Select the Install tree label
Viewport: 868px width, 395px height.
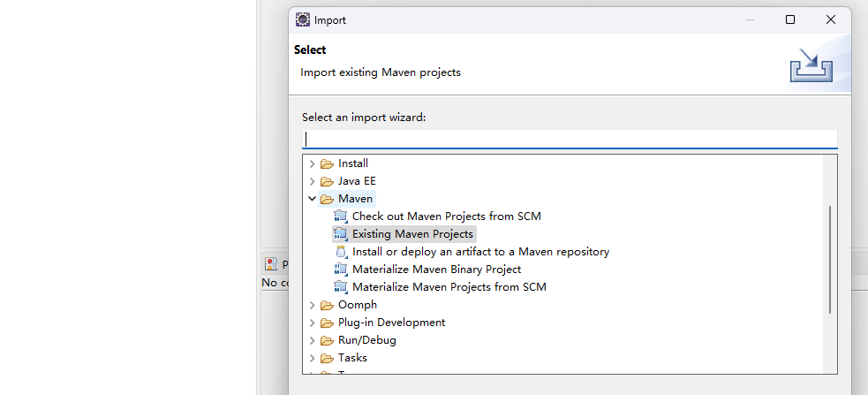coord(353,163)
